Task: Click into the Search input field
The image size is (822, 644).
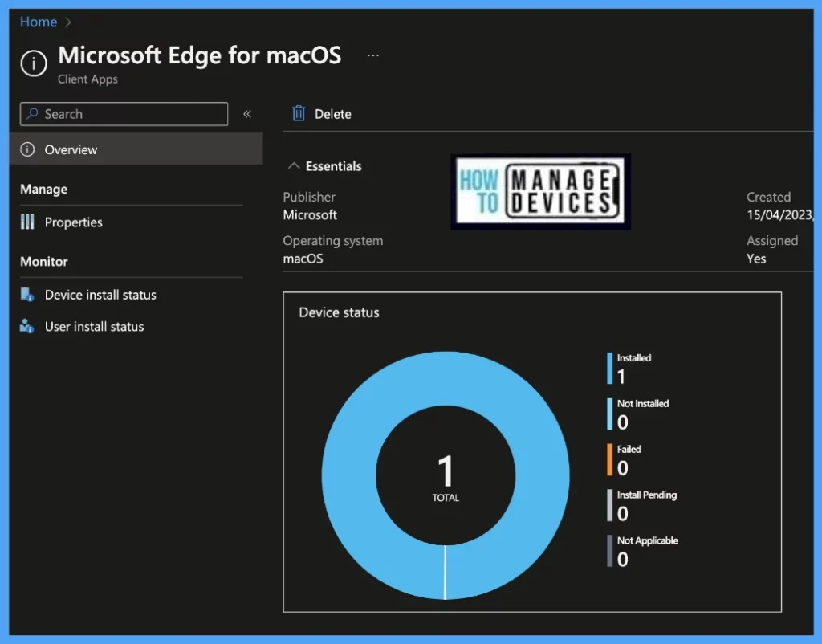Action: click(124, 114)
